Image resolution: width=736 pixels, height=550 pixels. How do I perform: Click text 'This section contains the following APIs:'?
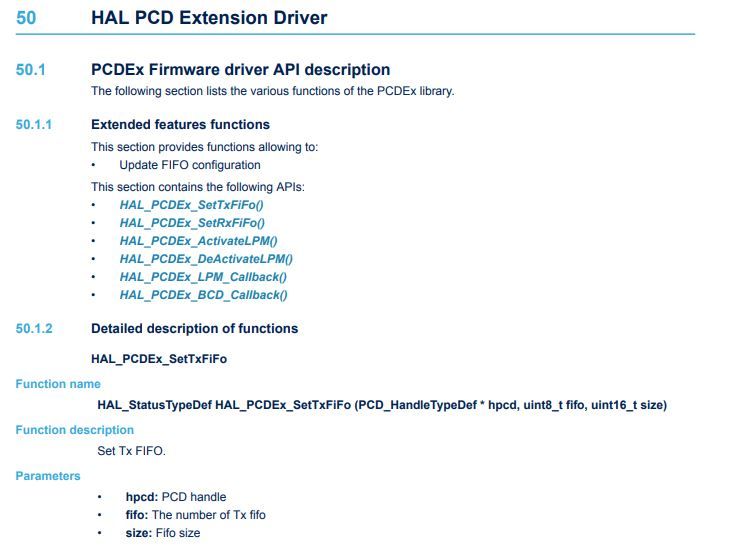pyautogui.click(x=198, y=187)
